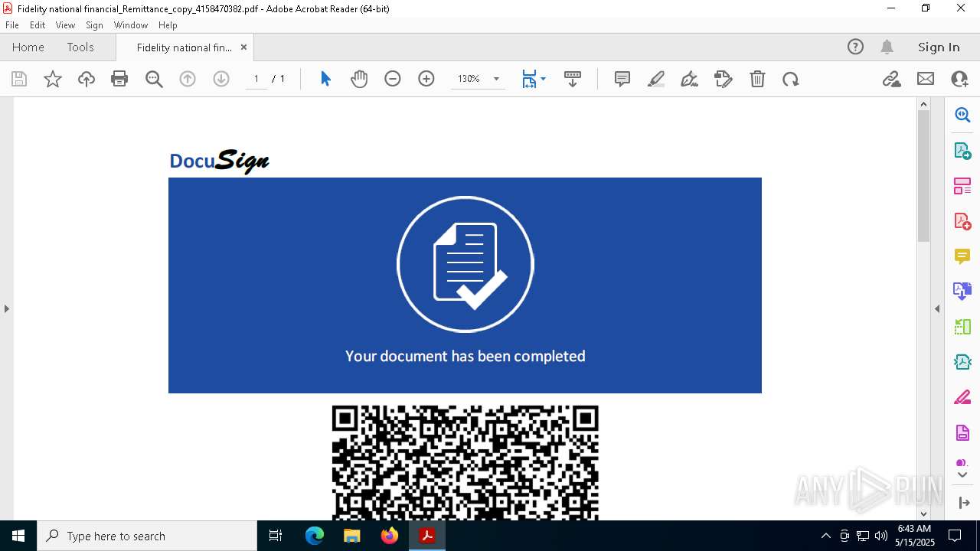This screenshot has width=980, height=551.
Task: Click the taskbar search box
Action: pos(147,536)
